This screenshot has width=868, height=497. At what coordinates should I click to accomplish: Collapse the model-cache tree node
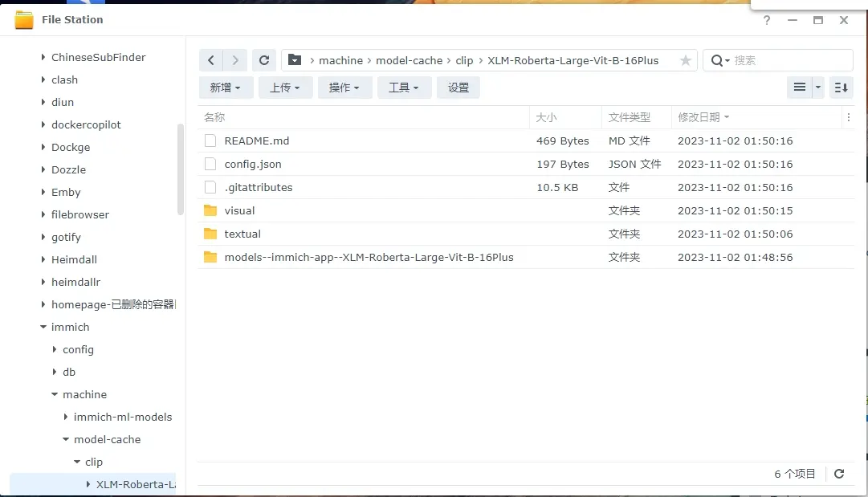[x=65, y=439]
